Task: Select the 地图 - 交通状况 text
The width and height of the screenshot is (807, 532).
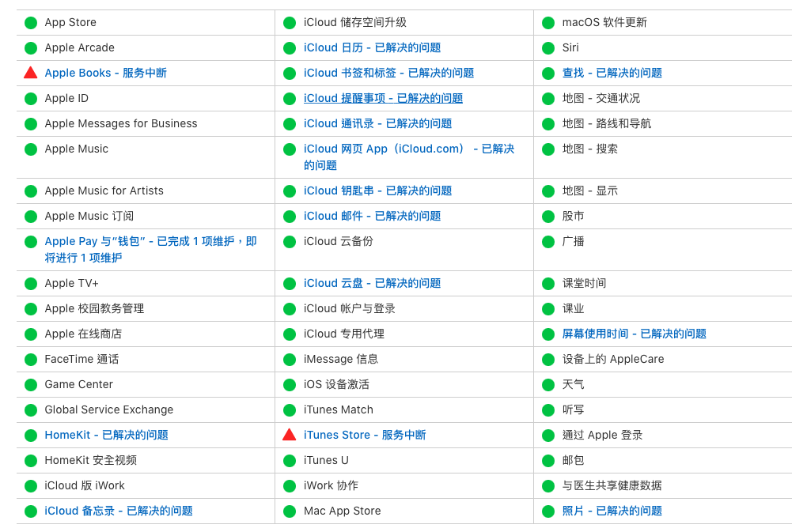Action: (x=601, y=98)
